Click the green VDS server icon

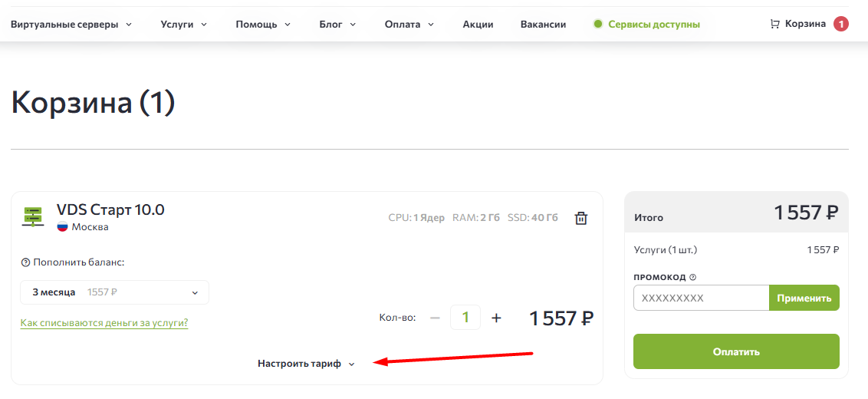coord(33,216)
